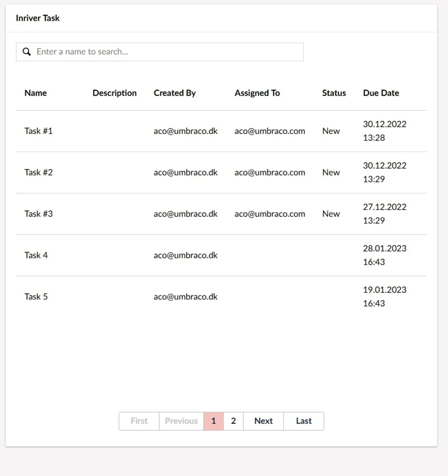448x476 pixels.
Task: Open Task #3 row name
Action: (x=39, y=214)
